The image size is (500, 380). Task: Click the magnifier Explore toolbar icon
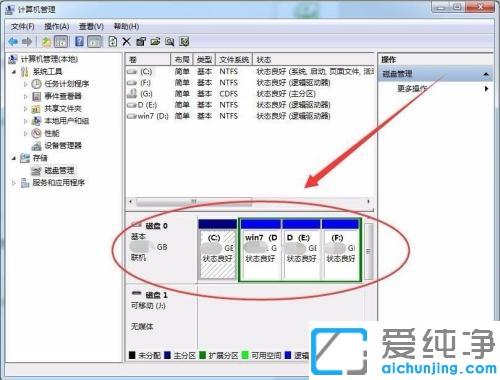pyautogui.click(x=170, y=42)
